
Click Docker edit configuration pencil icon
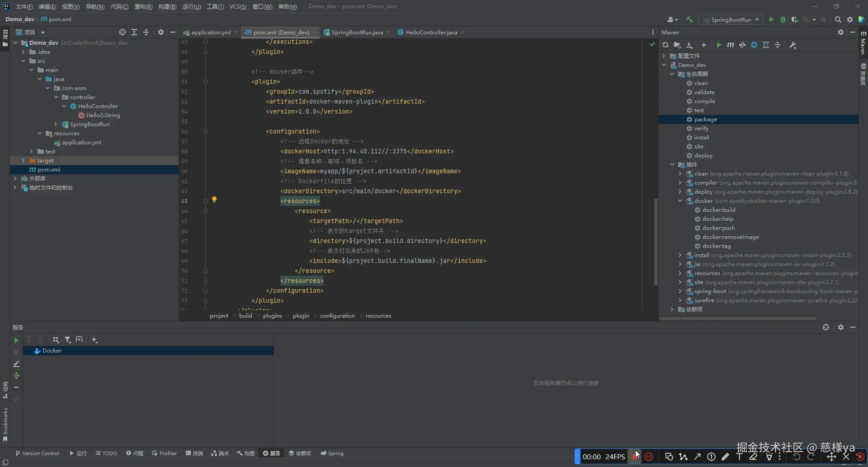[x=16, y=364]
